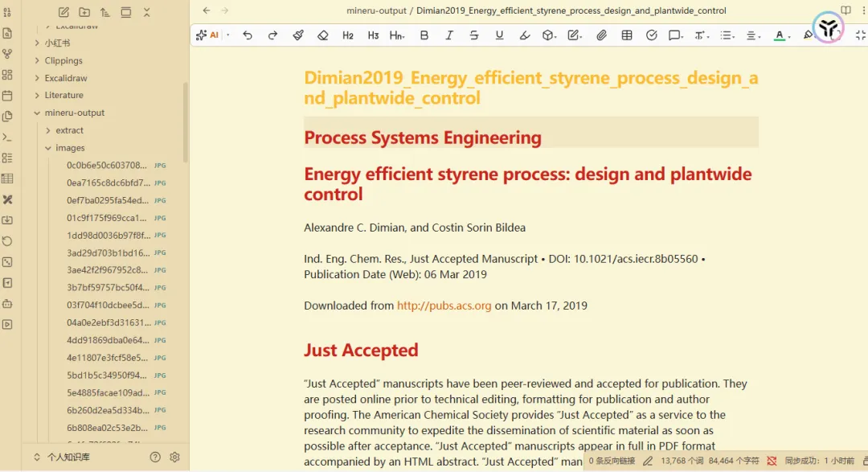Toggle italic text formatting
868x472 pixels.
pyautogui.click(x=449, y=35)
